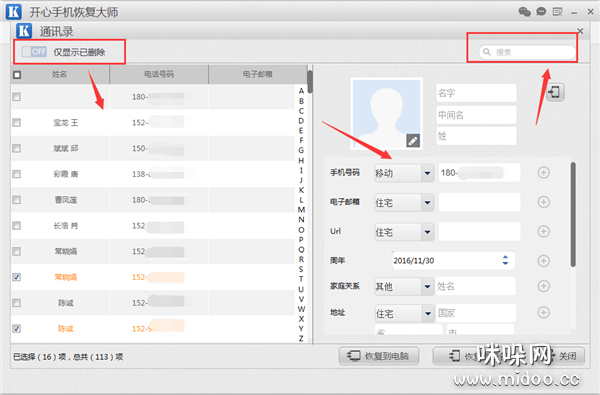Screen dimensions: 600x395
Task: Jump to letter Z in alphabet index
Action: point(301,338)
